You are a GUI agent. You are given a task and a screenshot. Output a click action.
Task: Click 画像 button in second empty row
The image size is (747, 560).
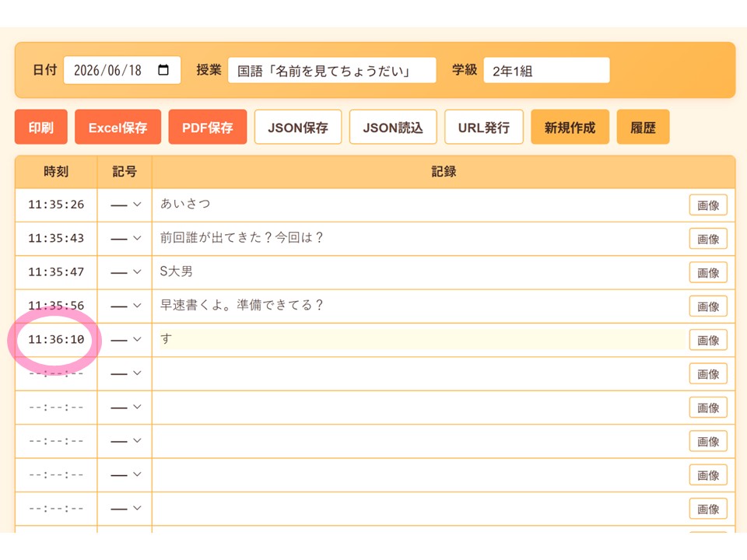pos(708,408)
